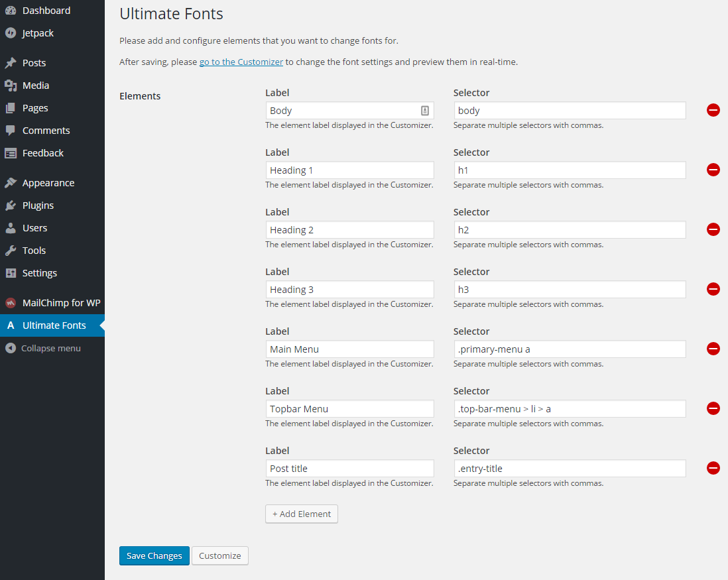Image resolution: width=728 pixels, height=580 pixels.
Task: Remove the Body element row
Action: [713, 110]
